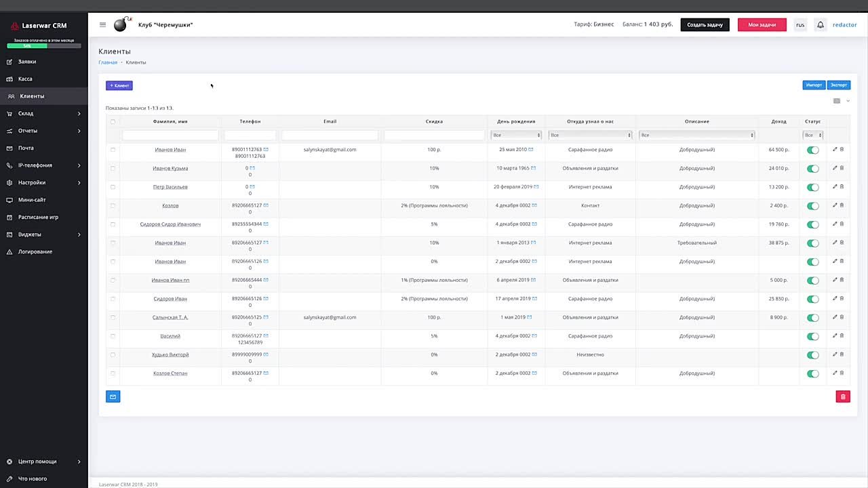
Task: Switch language using the rus selector
Action: 800,24
